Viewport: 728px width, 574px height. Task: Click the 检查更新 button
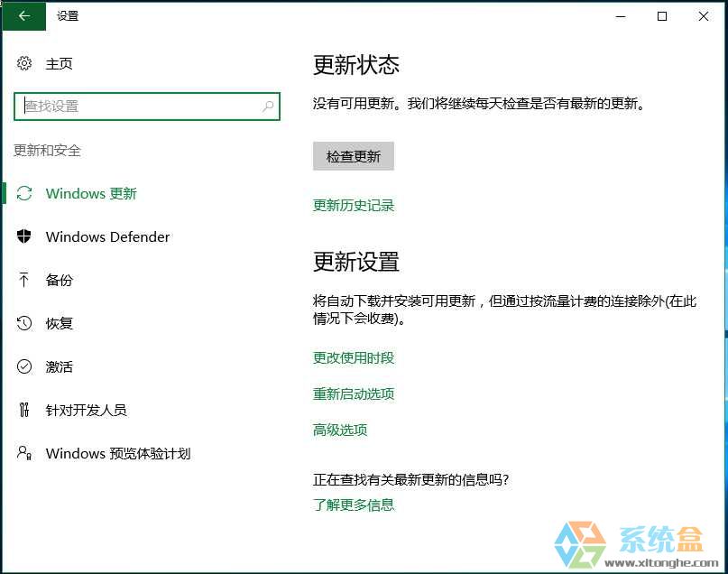(x=354, y=156)
